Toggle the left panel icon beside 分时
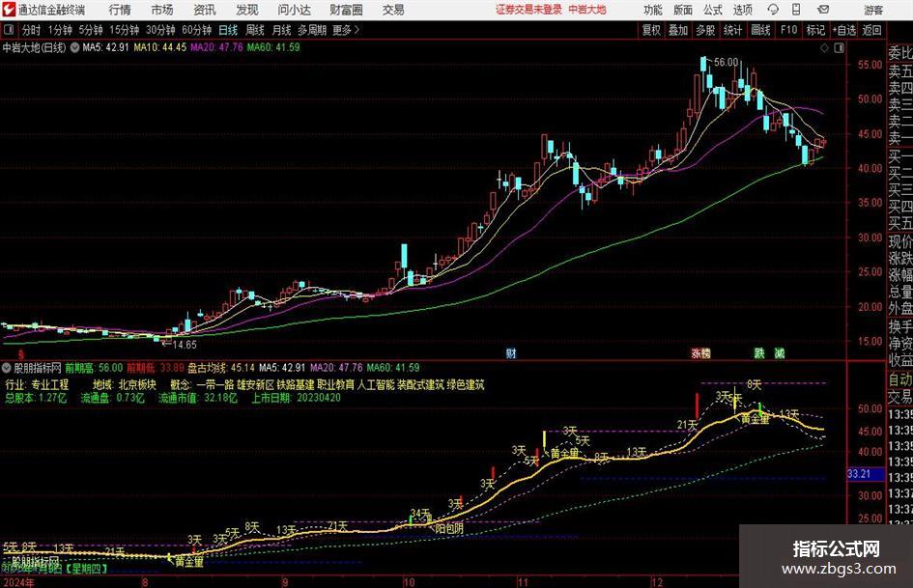The height and width of the screenshot is (588, 913). pyautogui.click(x=9, y=30)
